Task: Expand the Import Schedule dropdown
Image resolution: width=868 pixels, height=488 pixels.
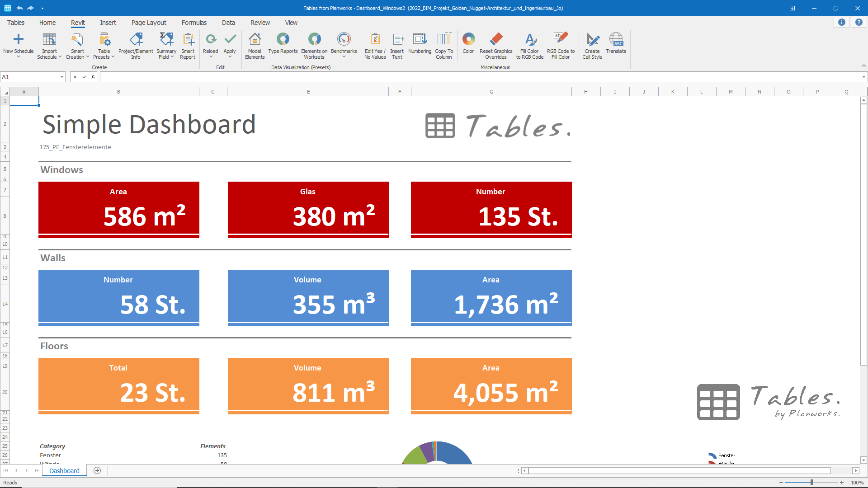Action: point(60,57)
